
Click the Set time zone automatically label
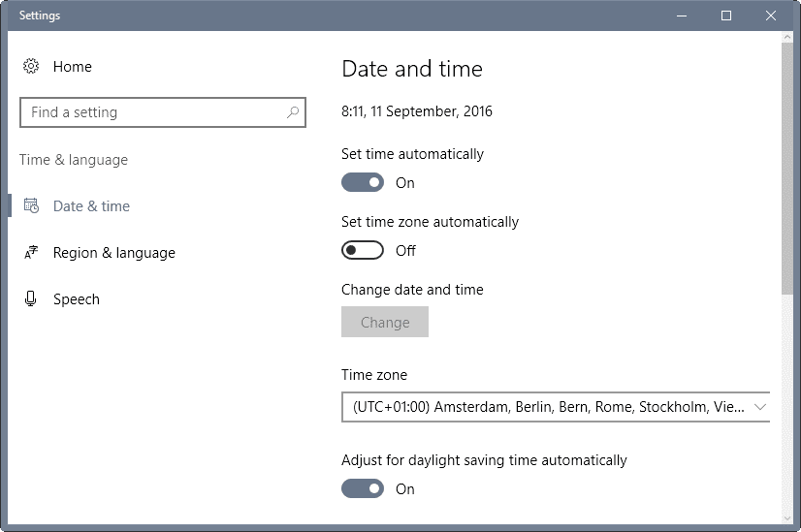click(x=430, y=222)
